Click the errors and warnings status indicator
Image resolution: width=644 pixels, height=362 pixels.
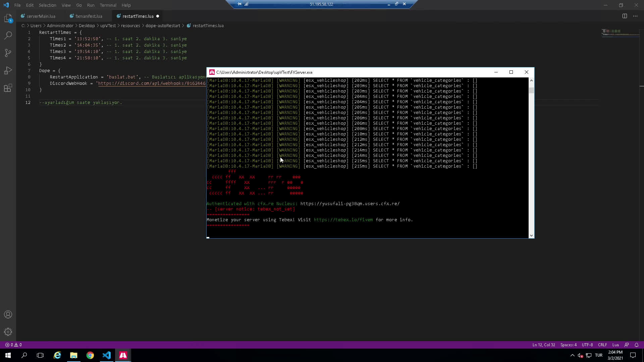click(13, 345)
